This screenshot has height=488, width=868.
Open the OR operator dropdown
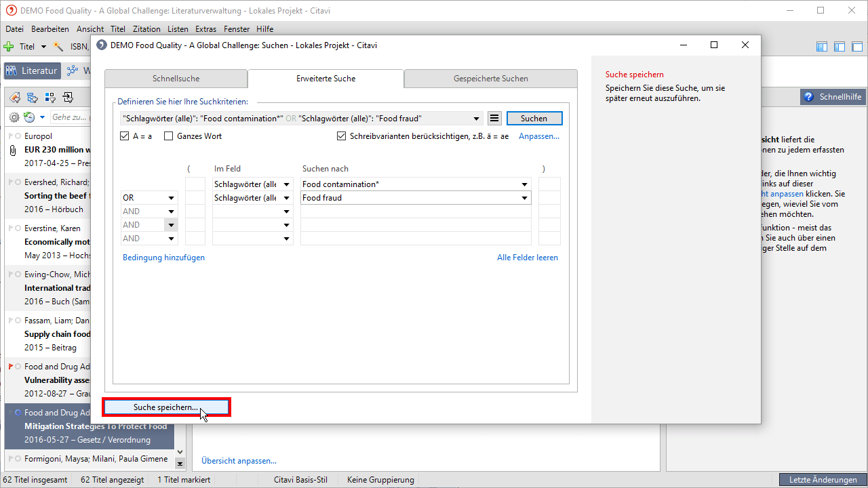(172, 198)
